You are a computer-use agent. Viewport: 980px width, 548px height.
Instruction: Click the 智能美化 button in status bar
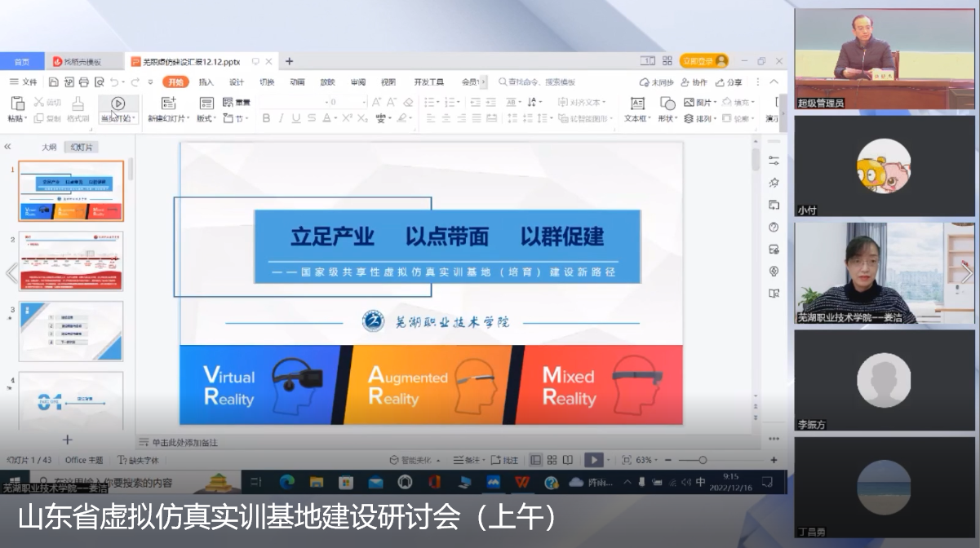[x=416, y=460]
